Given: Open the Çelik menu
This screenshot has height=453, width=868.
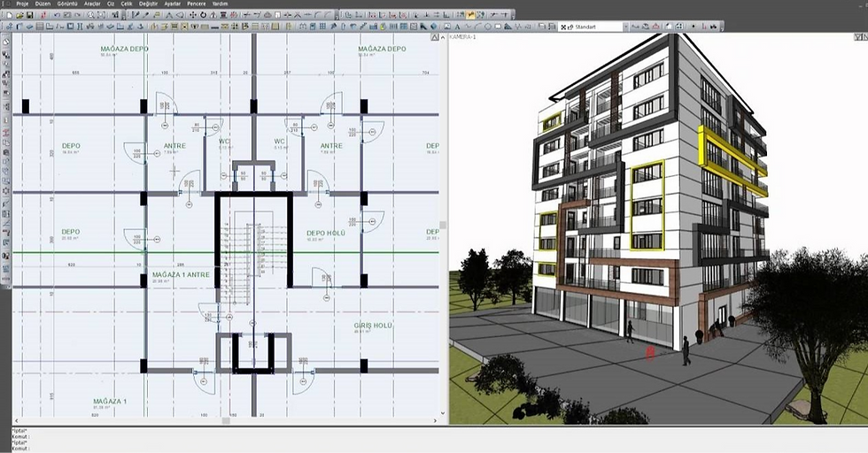Looking at the screenshot, I should click(127, 4).
